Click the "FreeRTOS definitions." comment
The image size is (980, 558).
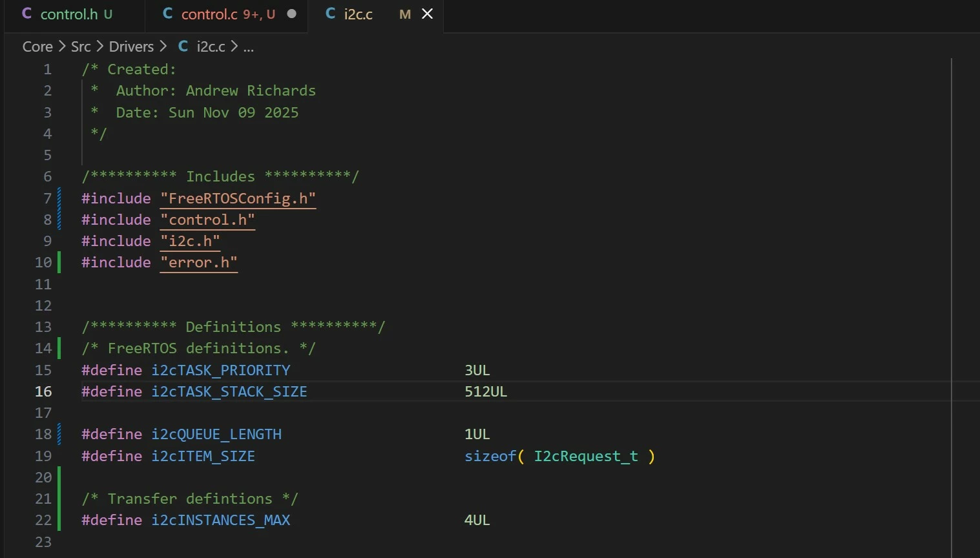198,348
